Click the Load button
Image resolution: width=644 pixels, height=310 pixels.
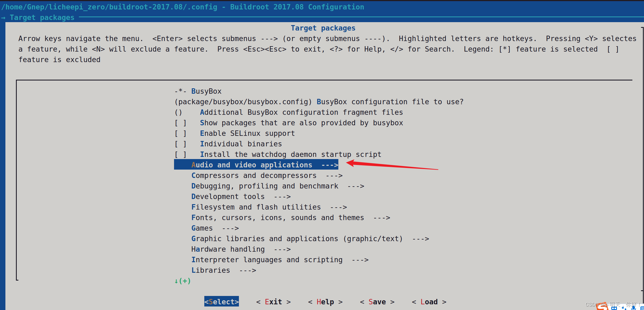429,302
